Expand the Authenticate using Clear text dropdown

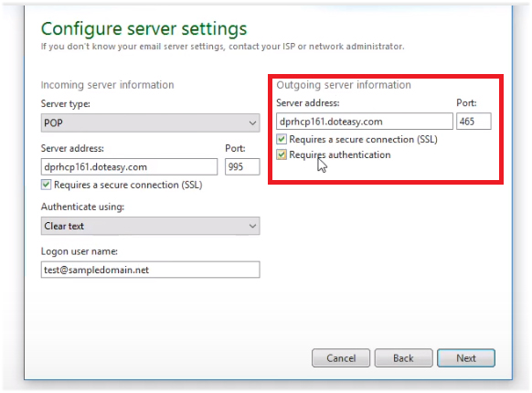[x=150, y=226]
